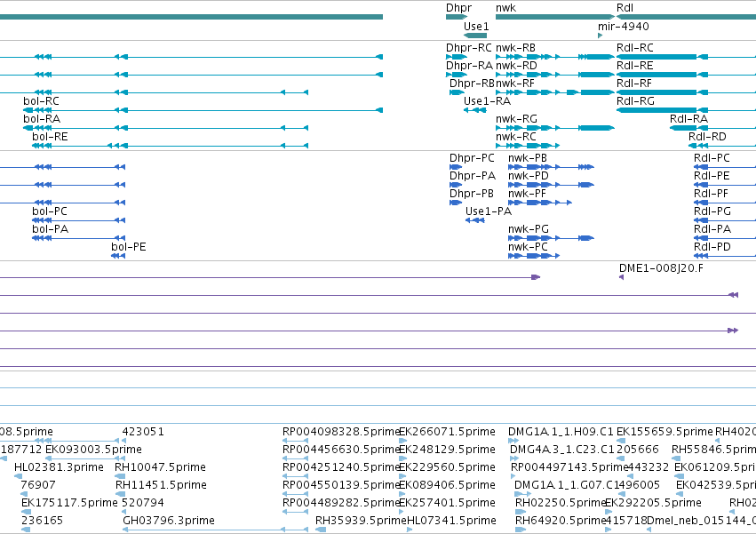
Task: Click protein Rdl-PC
Action: pyautogui.click(x=712, y=158)
